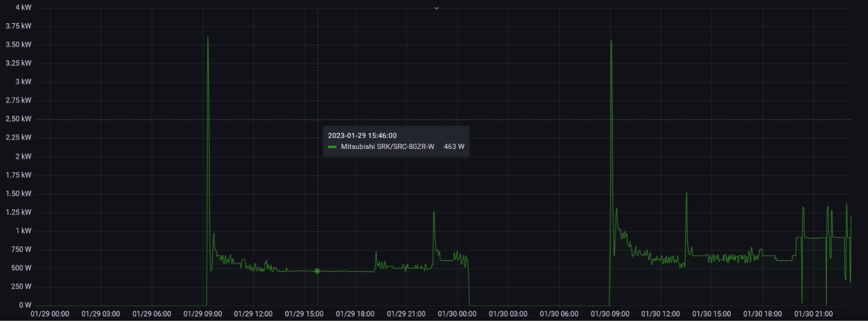Screen dimensions: 868x322
Task: Click the 01/29 21:00 time axis label
Action: [407, 314]
